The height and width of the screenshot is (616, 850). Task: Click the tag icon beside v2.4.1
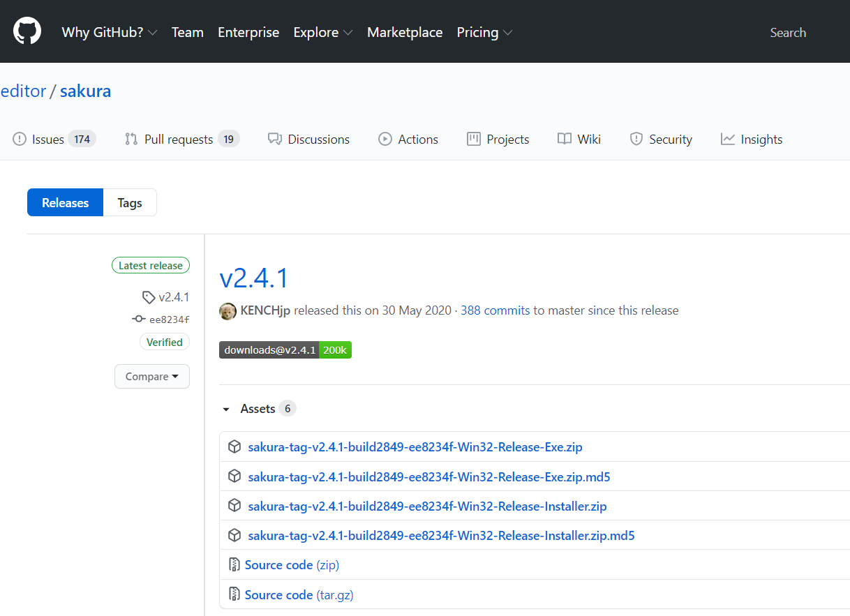coord(149,297)
